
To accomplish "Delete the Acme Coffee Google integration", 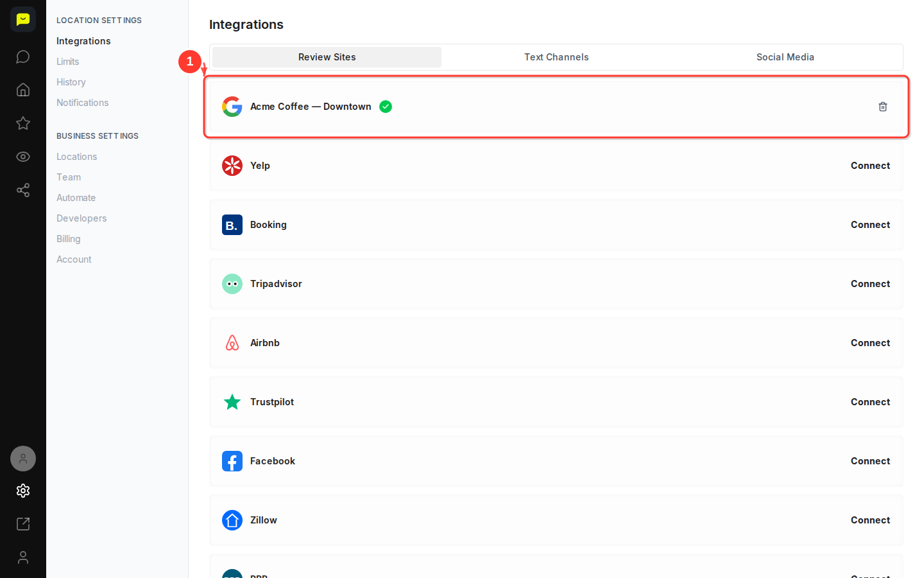I will coord(883,107).
